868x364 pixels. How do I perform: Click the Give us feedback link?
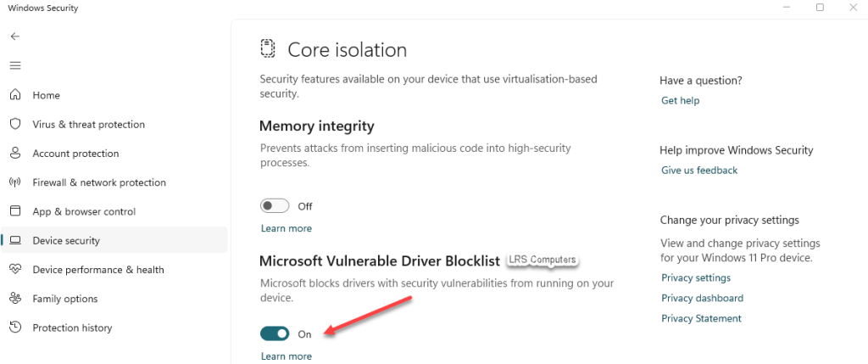[699, 170]
